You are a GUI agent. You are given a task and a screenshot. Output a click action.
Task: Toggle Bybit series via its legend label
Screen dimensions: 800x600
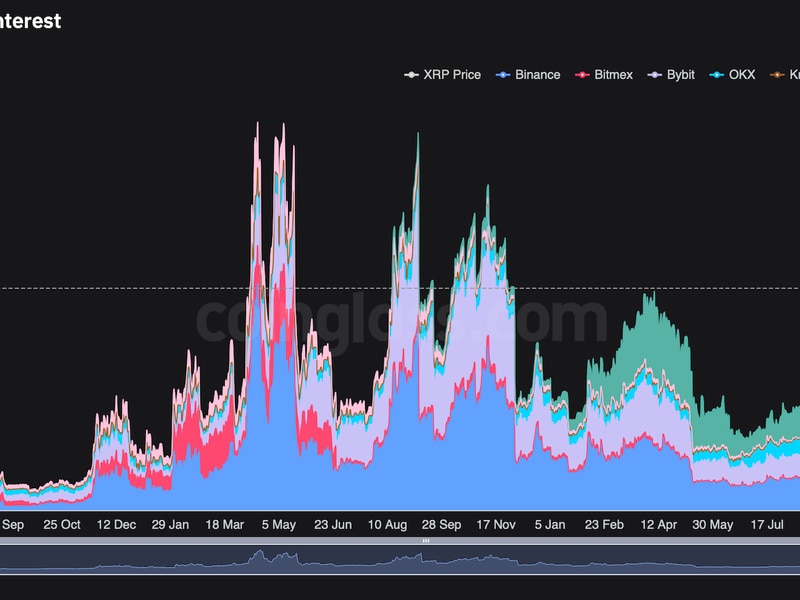[x=683, y=75]
